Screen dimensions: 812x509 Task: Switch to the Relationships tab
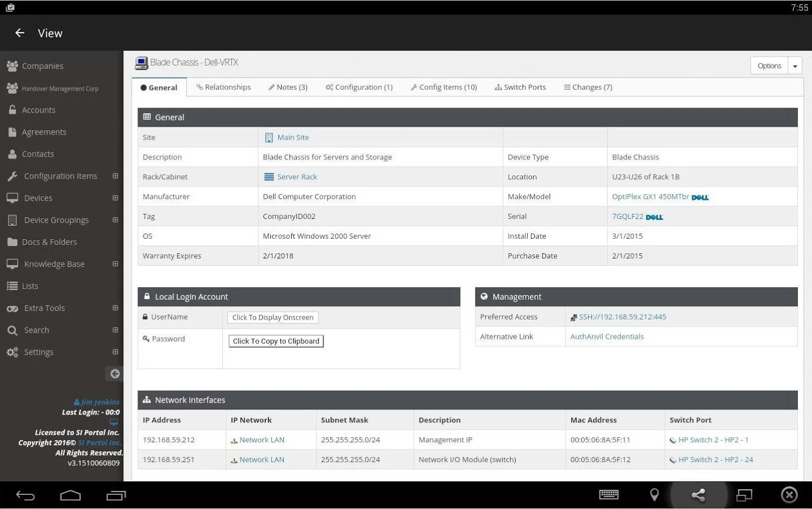pos(223,87)
